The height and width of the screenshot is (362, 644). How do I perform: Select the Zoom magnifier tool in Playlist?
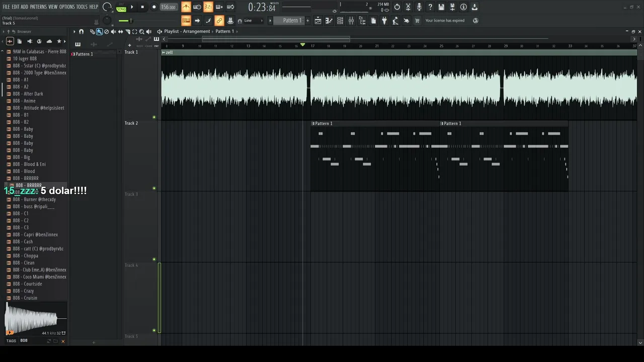[141, 32]
